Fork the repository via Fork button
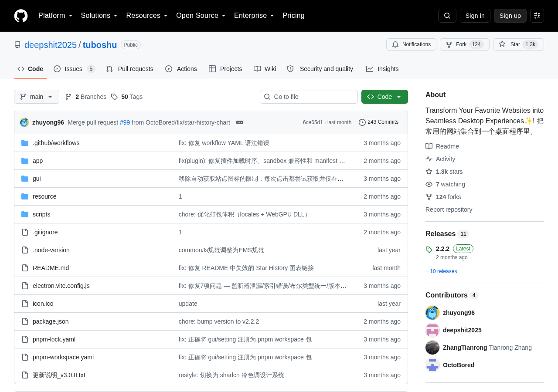 coord(464,44)
